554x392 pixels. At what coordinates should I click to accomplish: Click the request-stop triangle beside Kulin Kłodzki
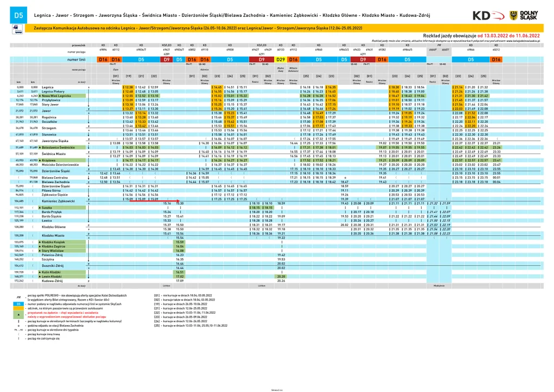40,272
